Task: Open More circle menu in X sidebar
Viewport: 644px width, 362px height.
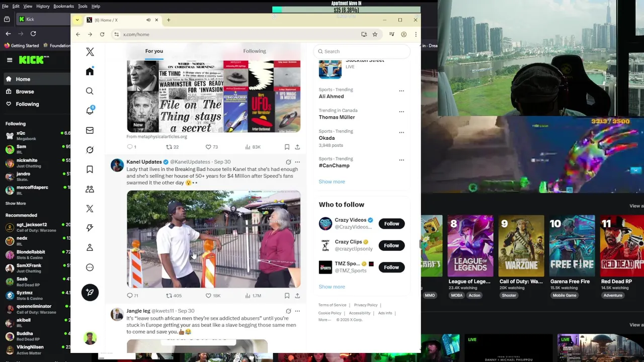Action: pos(90,267)
